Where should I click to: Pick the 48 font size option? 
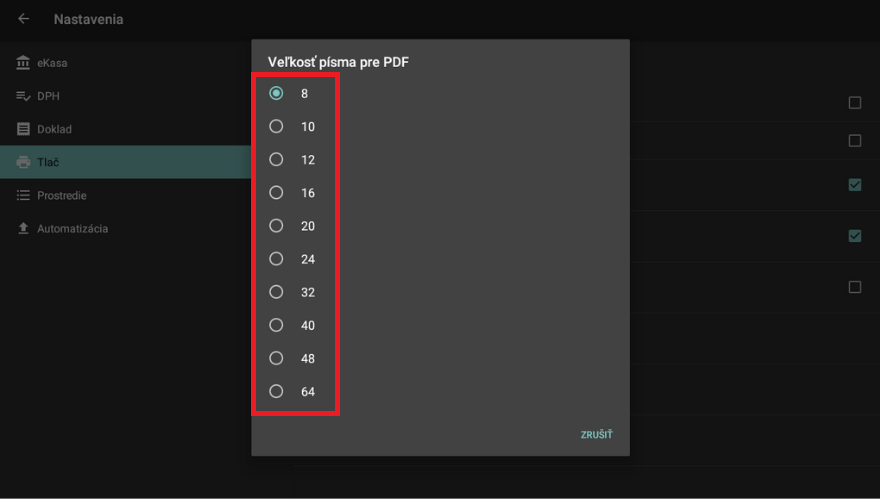point(276,358)
